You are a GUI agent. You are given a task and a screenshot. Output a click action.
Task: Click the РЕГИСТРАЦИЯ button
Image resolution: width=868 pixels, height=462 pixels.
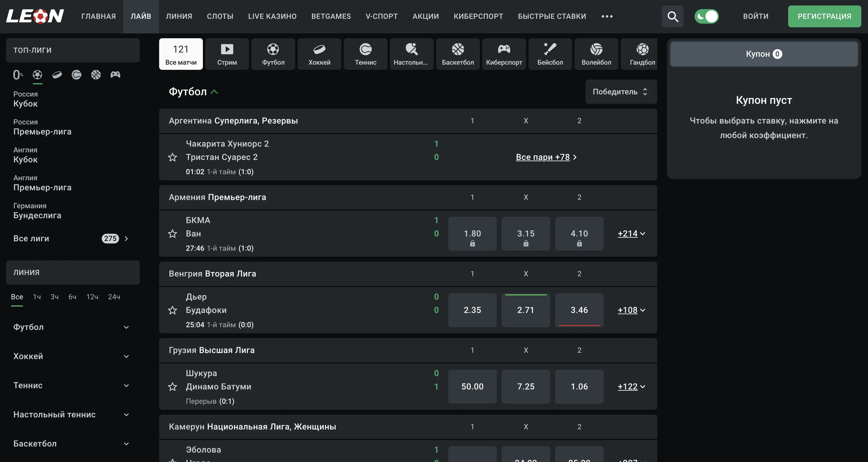[824, 16]
